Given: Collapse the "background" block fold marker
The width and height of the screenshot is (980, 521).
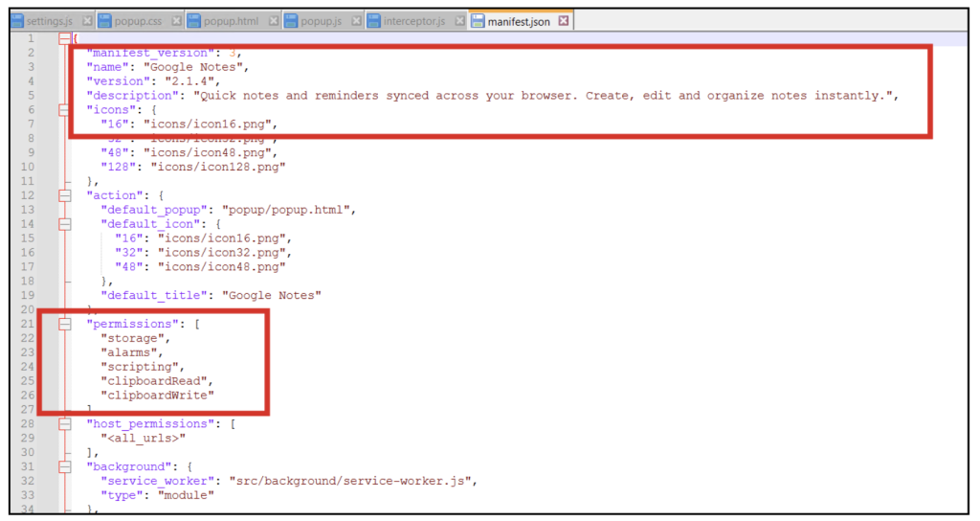Looking at the screenshot, I should 64,466.
